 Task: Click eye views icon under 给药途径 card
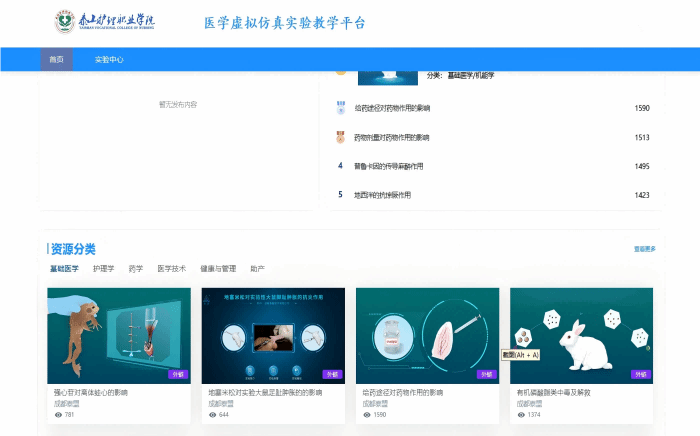(x=367, y=414)
